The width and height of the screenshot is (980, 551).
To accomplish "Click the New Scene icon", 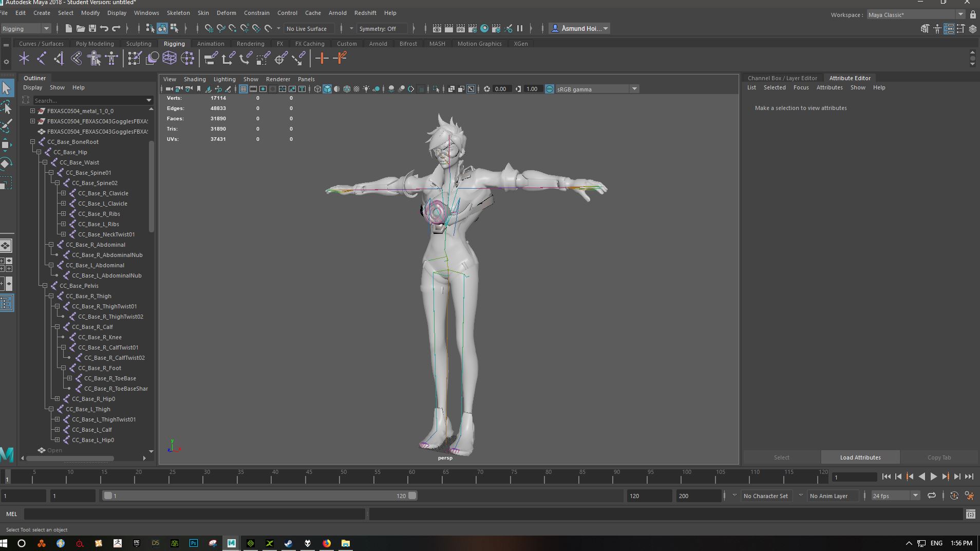I will pos(68,28).
